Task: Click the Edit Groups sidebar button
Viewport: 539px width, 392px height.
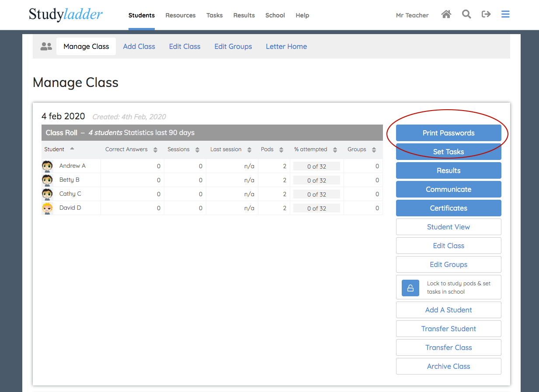Action: point(449,264)
